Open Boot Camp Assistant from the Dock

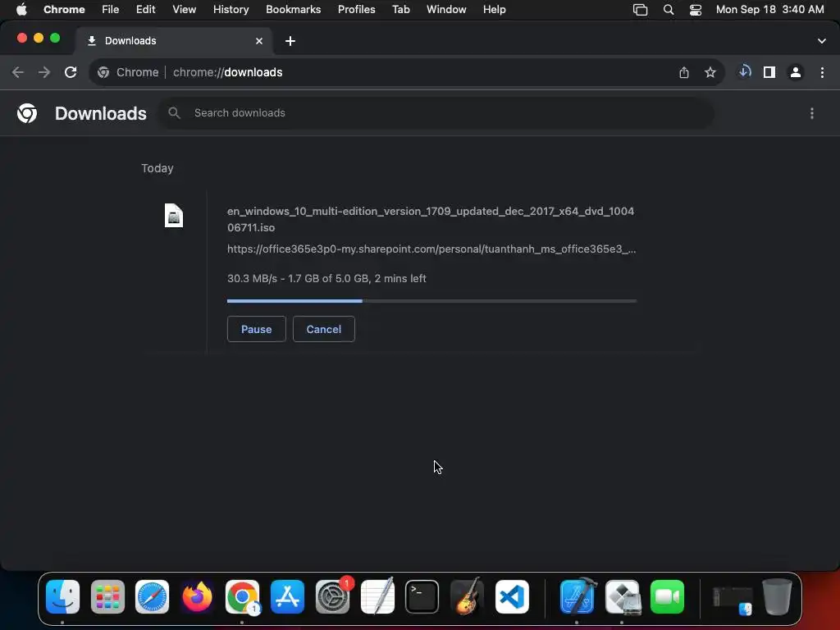(x=623, y=596)
